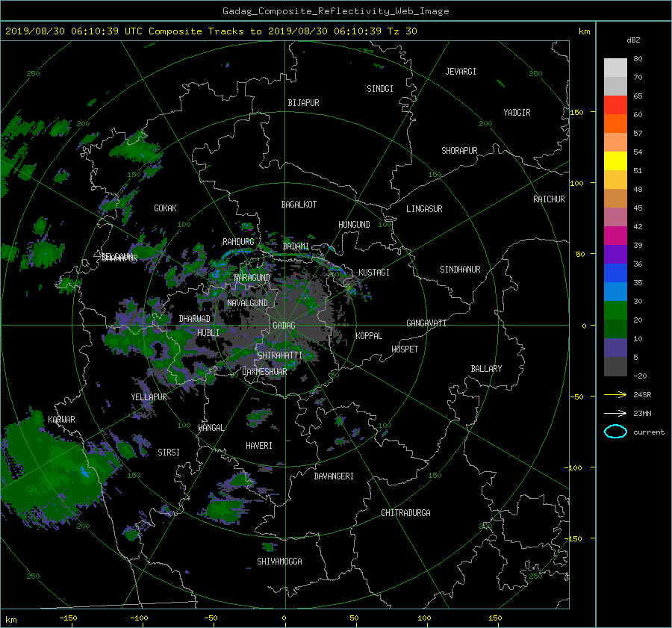The width and height of the screenshot is (672, 628).
Task: Click the blue 35-36 dBZ color swatch
Action: click(615, 273)
